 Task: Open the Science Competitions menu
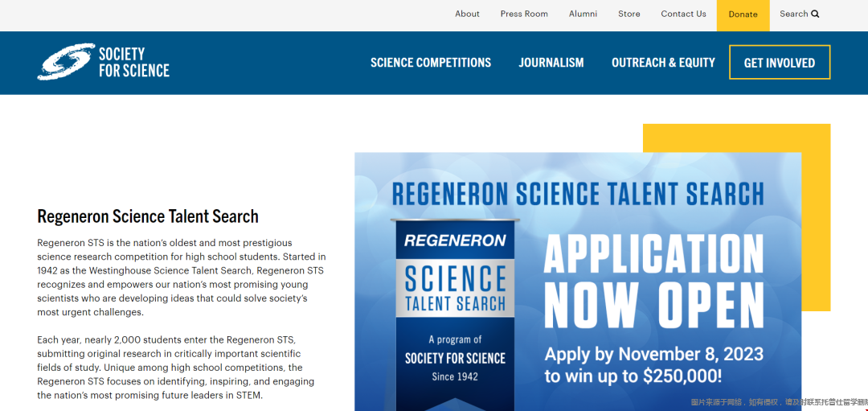point(431,63)
